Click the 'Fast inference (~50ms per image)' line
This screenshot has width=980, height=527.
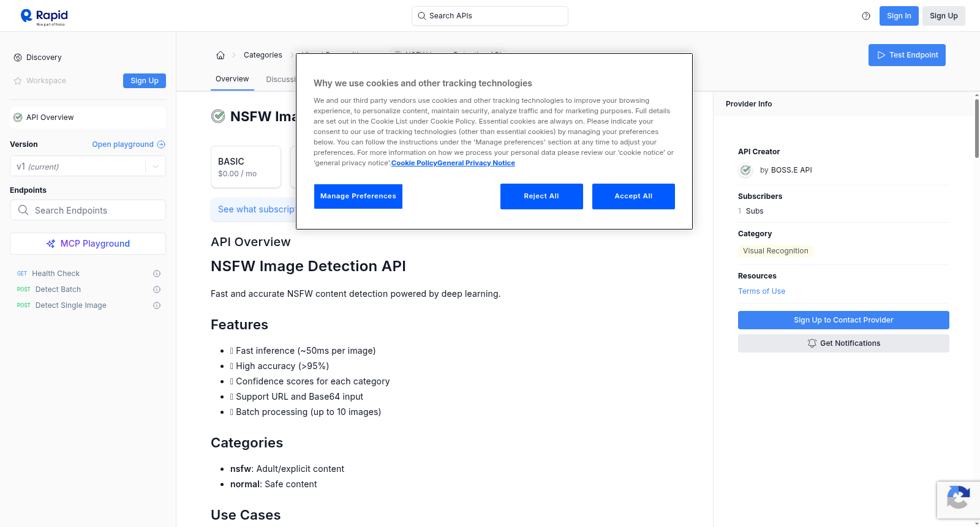[x=303, y=351]
